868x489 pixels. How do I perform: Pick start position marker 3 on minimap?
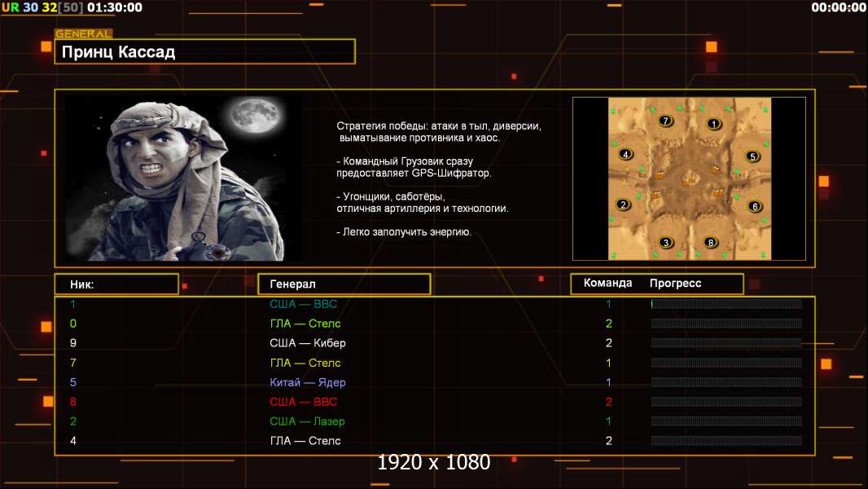(666, 243)
